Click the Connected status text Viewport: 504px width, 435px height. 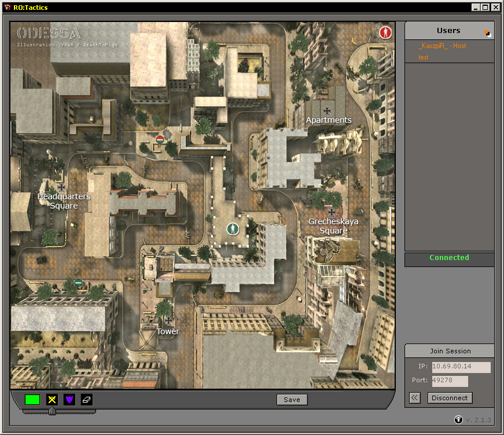(449, 257)
